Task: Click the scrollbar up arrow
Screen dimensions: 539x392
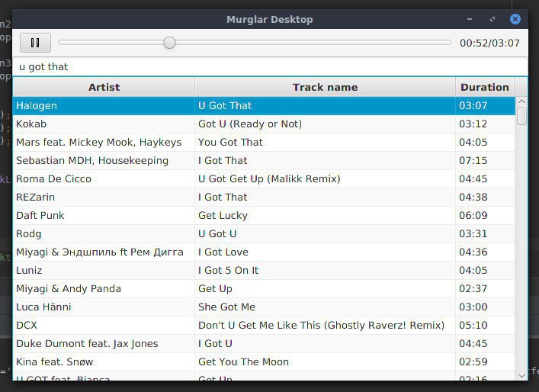Action: click(x=521, y=101)
